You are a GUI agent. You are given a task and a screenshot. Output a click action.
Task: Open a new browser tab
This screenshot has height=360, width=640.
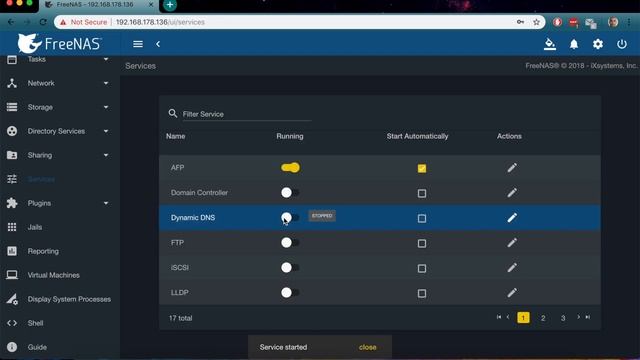coord(170,5)
